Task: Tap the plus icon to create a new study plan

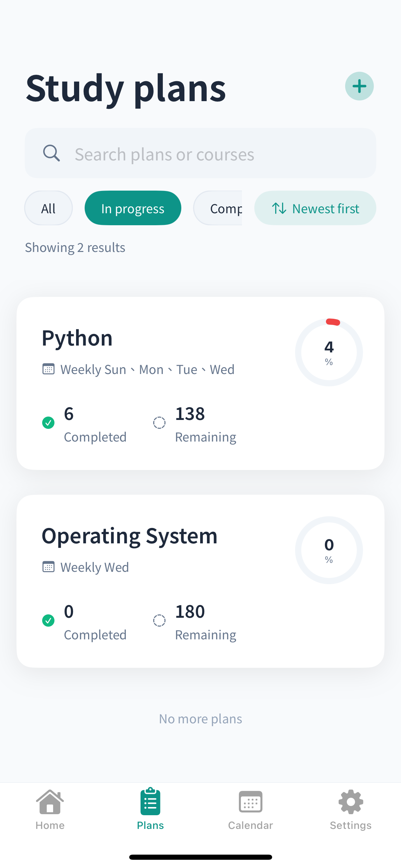Action: point(359,86)
